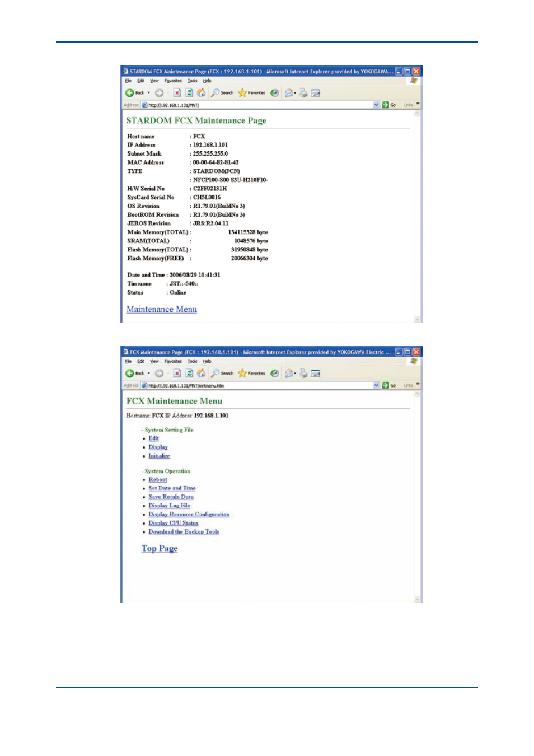The image size is (534, 756).
Task: Stop page loading in the FCX Maintenance Menu window
Action: [177, 374]
